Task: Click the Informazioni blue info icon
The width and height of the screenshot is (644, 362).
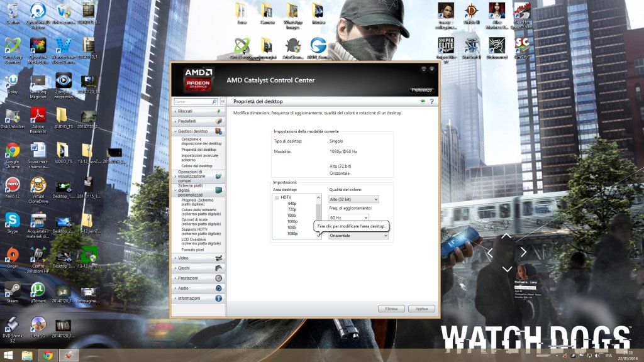Action: pyautogui.click(x=218, y=299)
